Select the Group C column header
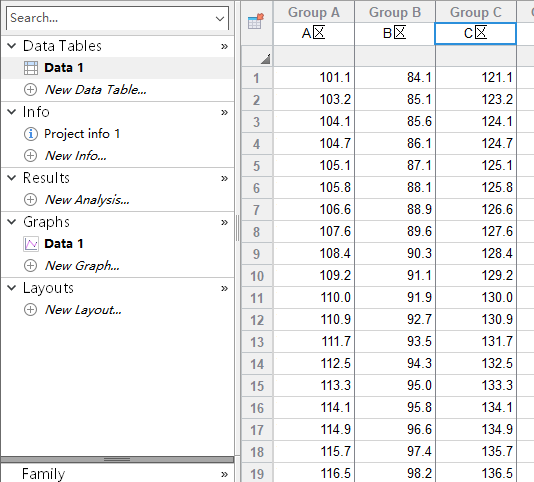 tap(476, 12)
